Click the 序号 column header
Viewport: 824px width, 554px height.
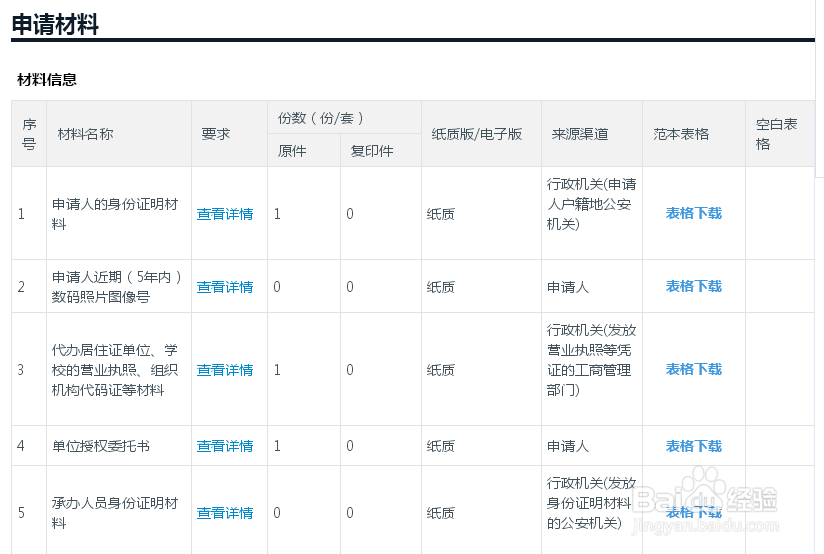(29, 134)
